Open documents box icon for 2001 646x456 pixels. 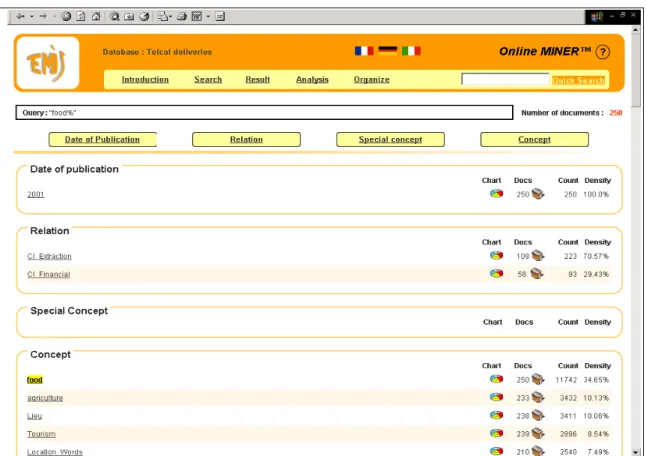[538, 194]
